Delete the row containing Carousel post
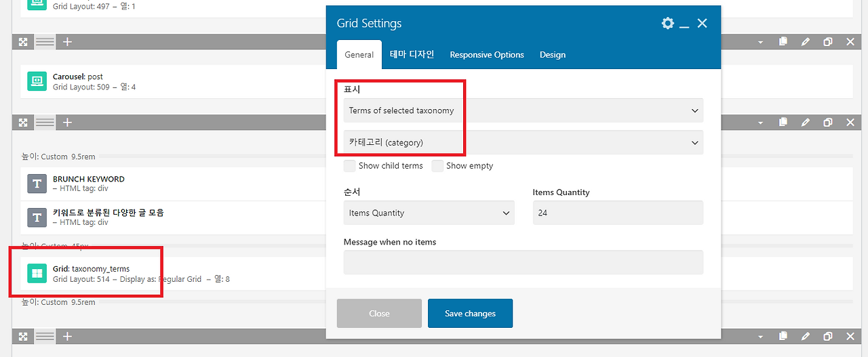This screenshot has height=357, width=868. click(850, 42)
